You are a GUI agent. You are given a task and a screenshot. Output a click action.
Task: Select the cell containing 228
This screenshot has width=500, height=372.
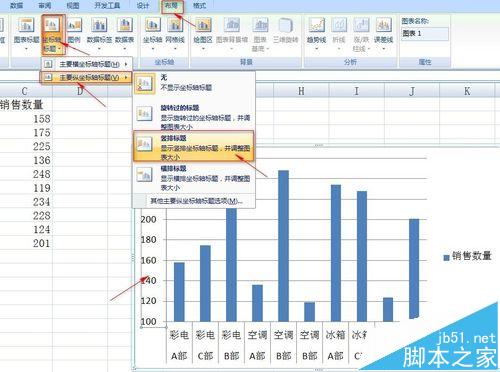[x=26, y=216]
